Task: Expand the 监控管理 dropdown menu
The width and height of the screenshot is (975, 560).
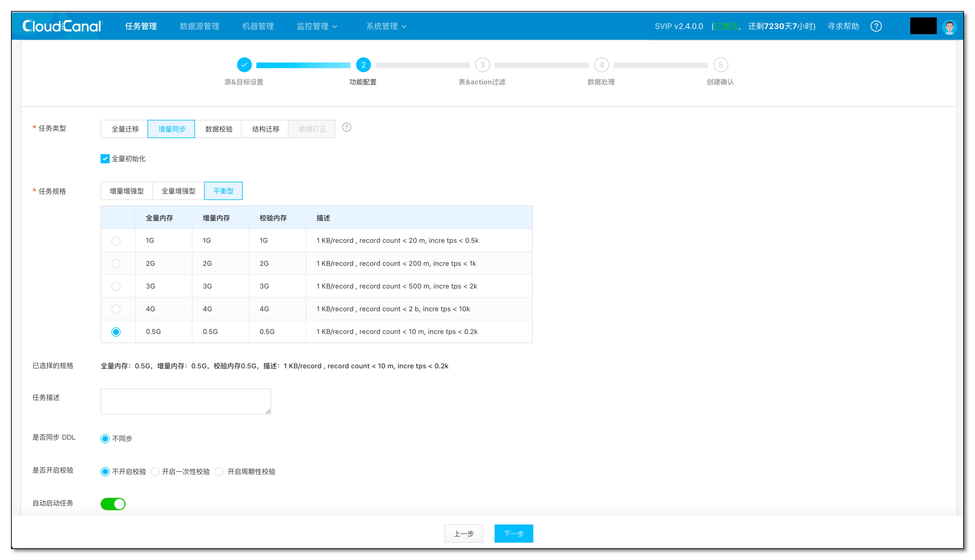Action: [x=317, y=26]
